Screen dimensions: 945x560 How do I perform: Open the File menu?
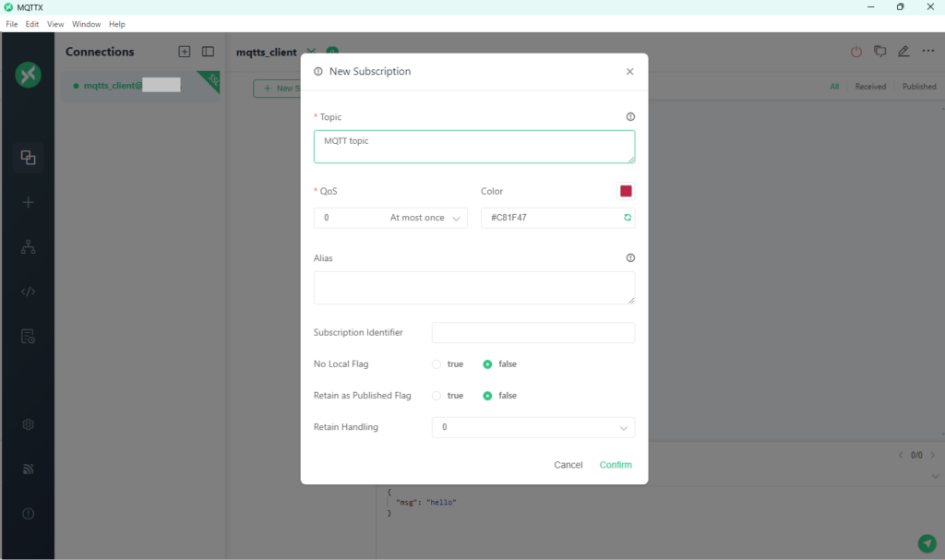(12, 24)
